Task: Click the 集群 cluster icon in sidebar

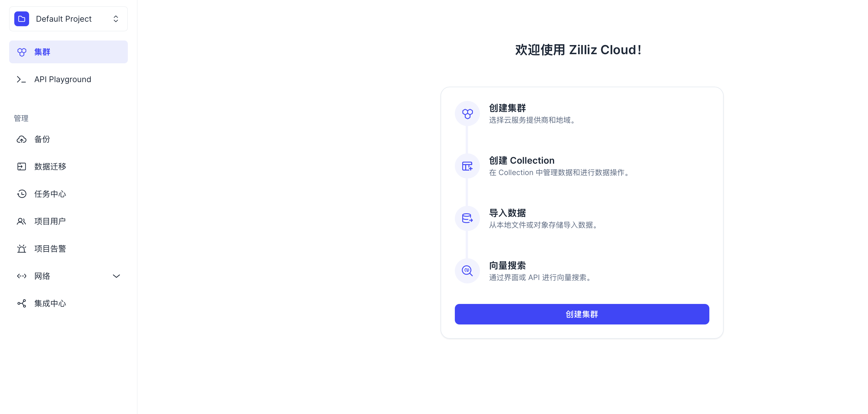Action: (22, 52)
